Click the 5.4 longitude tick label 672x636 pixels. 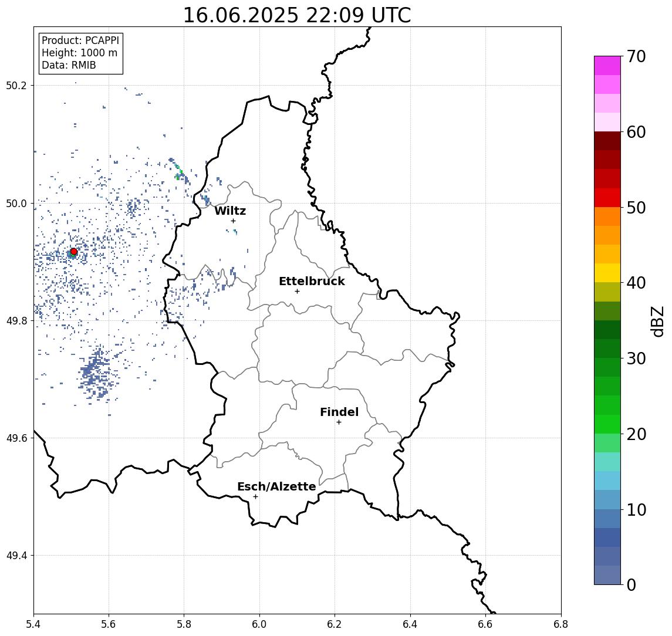33,624
